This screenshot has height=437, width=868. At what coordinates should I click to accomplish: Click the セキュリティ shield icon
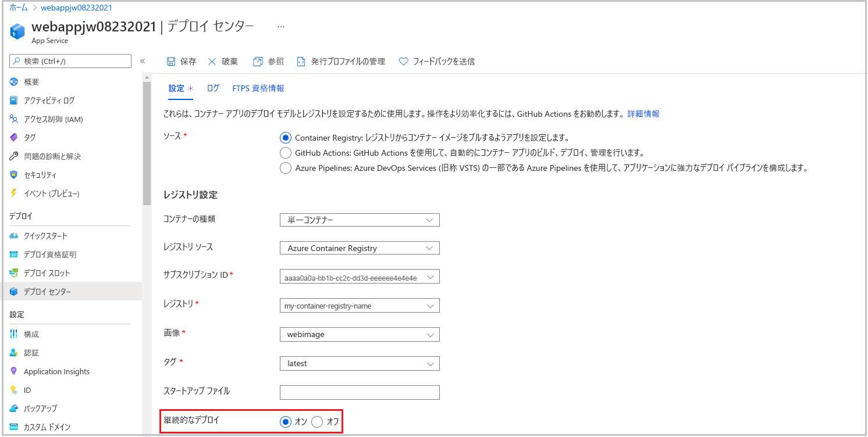[14, 175]
